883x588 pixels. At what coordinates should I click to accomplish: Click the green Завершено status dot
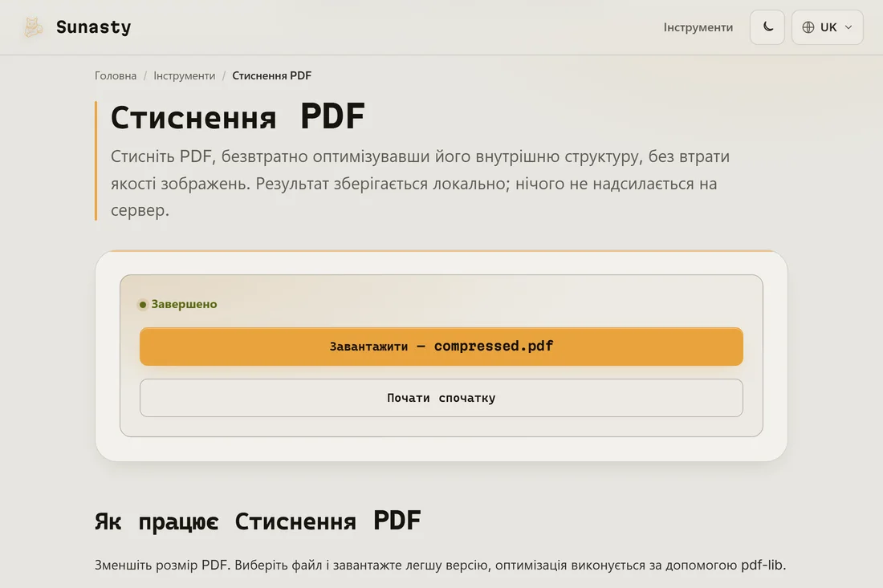click(142, 304)
